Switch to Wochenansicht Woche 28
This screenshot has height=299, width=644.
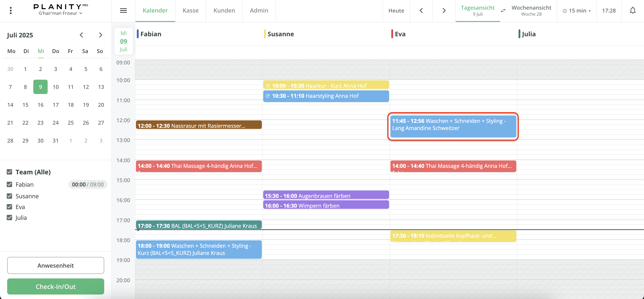pos(531,11)
